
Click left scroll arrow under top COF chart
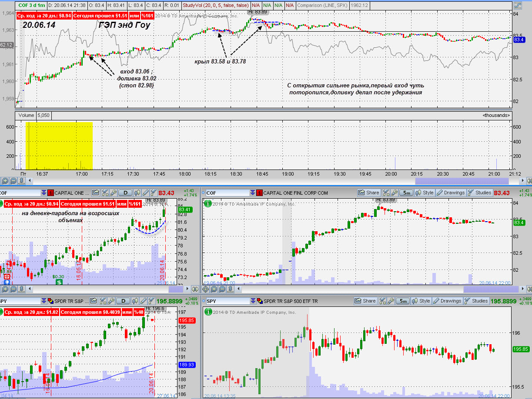tap(29, 180)
